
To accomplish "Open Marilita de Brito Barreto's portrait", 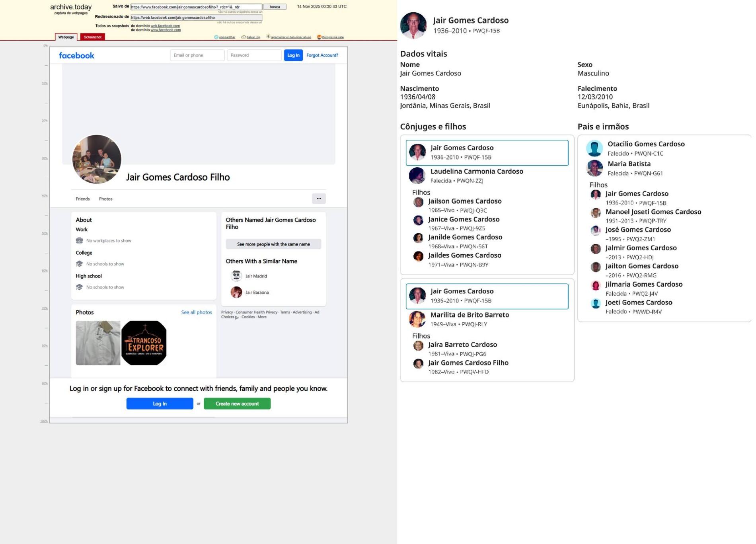I will (417, 319).
